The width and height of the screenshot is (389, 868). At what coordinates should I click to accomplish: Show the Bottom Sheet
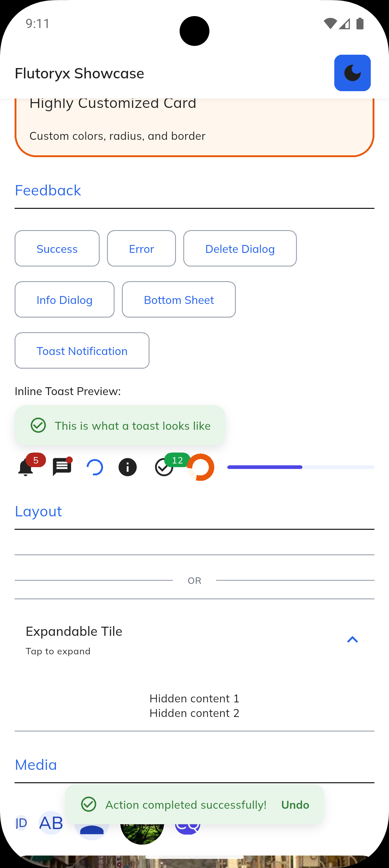point(179,300)
